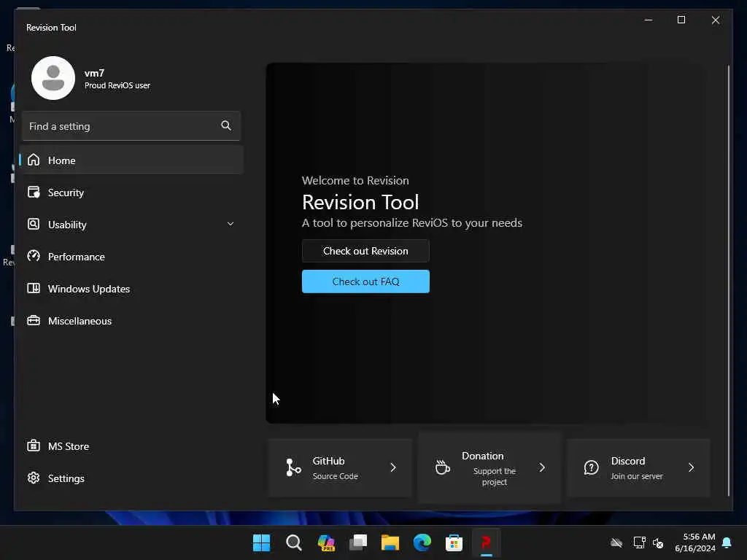Open Discord card arrow chevron
The width and height of the screenshot is (747, 560).
point(692,467)
